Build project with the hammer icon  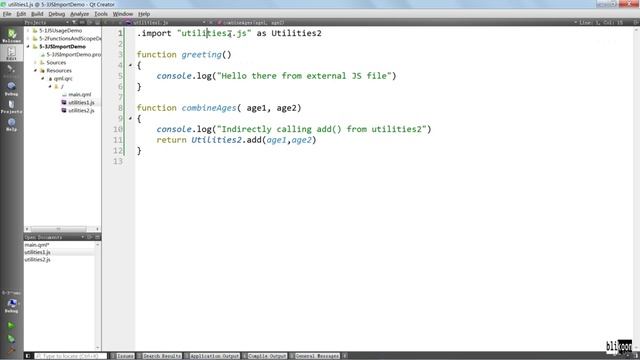click(11, 349)
